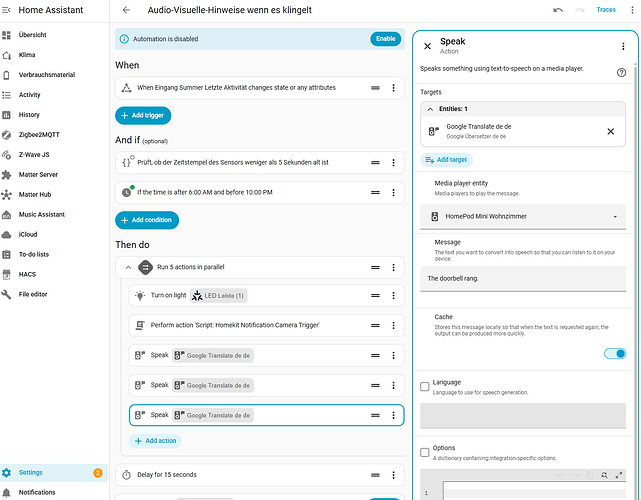Click fullscreen icon in Options code editor
This screenshot has width=641, height=500.
pyautogui.click(x=619, y=475)
